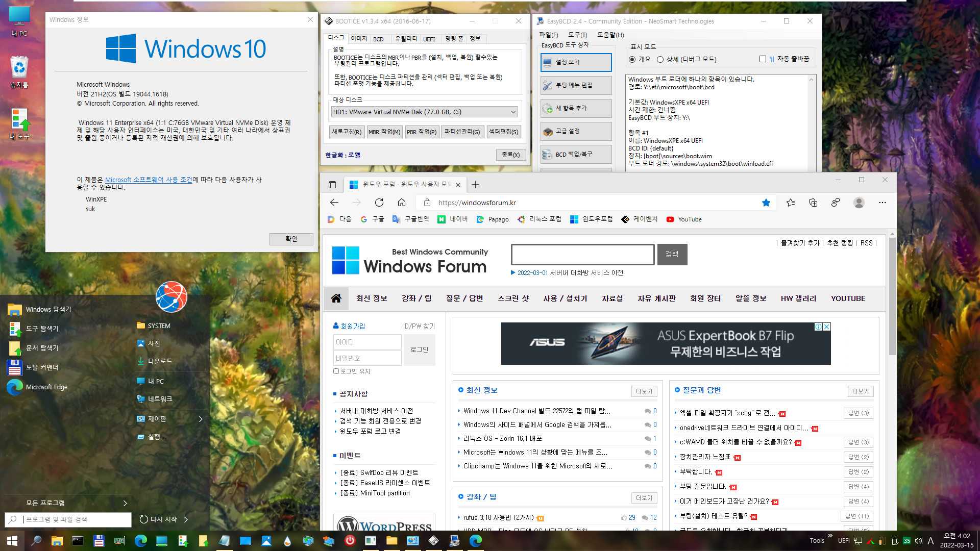Image resolution: width=980 pixels, height=551 pixels.
Task: Refresh the Edge browser page
Action: [379, 203]
